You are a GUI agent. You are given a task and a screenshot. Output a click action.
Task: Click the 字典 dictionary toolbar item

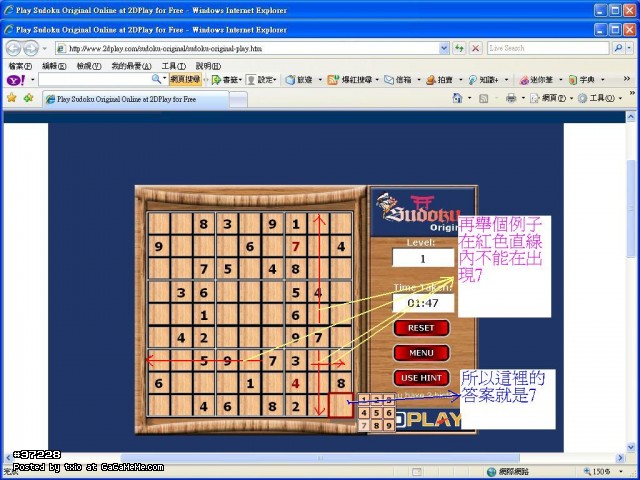tap(582, 80)
